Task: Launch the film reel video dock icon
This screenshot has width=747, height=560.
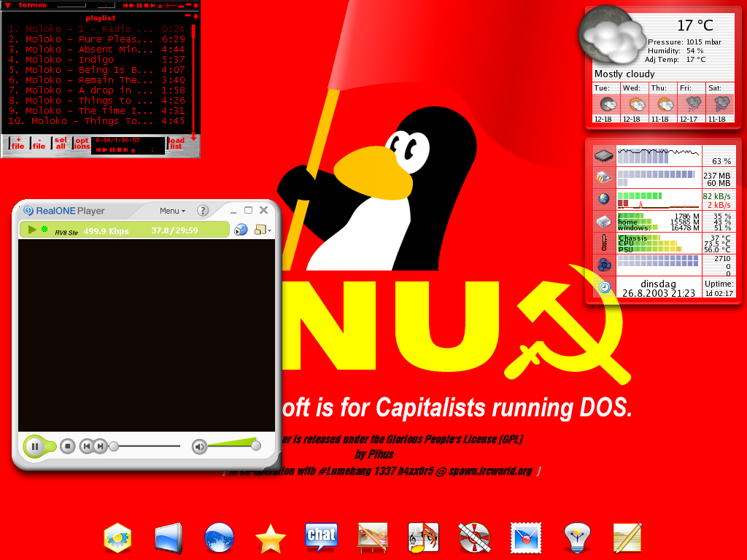Action: [x=474, y=538]
